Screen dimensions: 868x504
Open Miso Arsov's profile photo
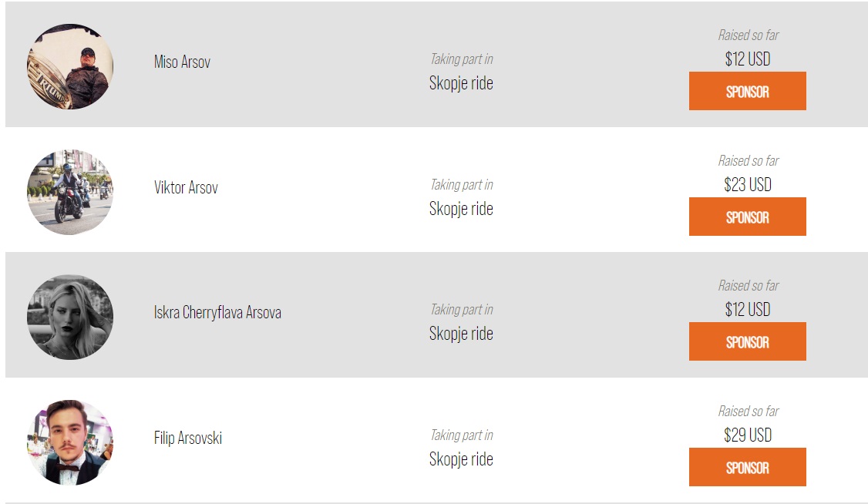(70, 66)
